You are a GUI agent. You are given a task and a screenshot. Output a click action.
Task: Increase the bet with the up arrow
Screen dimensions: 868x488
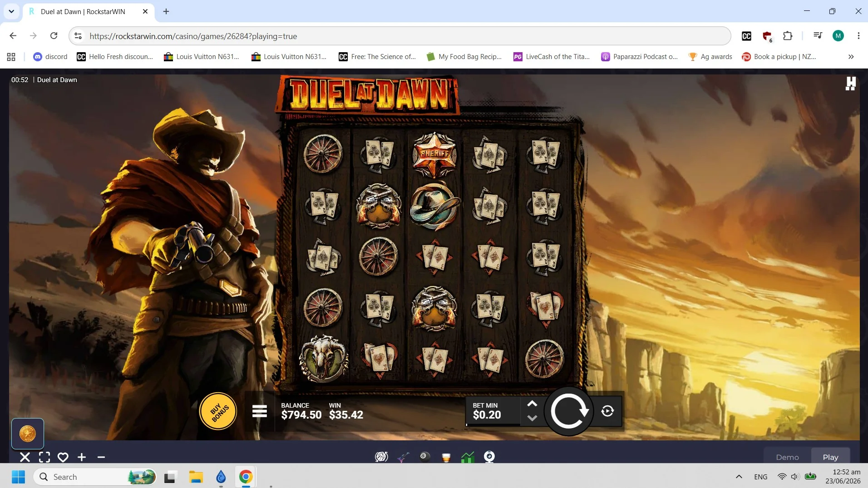[532, 404]
